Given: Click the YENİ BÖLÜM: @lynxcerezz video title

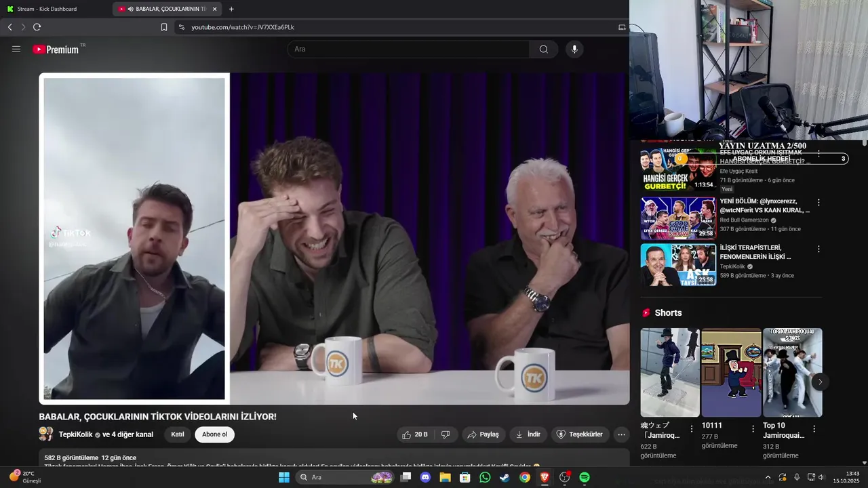Looking at the screenshot, I should click(x=765, y=206).
